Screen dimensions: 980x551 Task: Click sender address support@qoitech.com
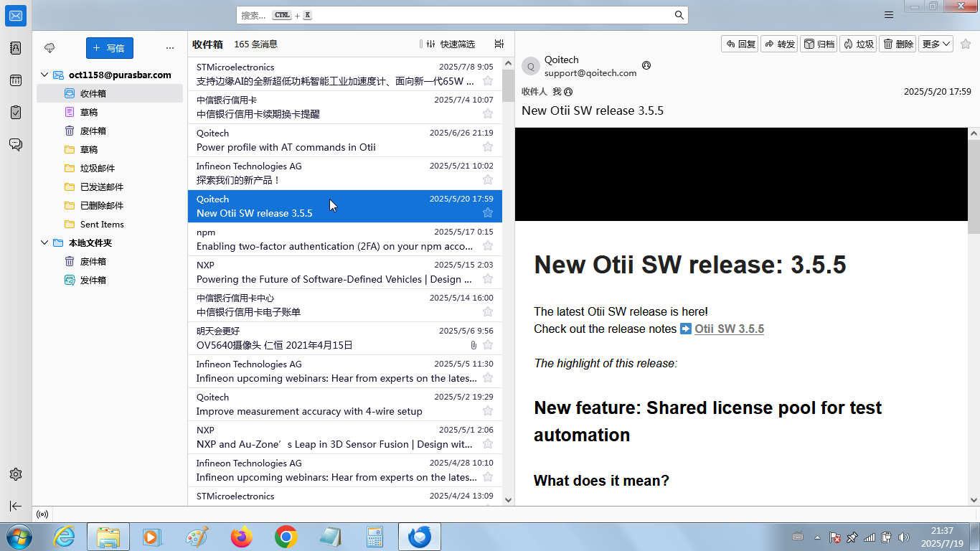click(590, 72)
